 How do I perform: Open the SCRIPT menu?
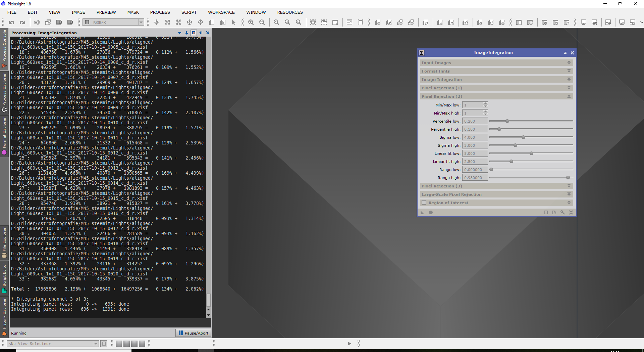coord(189,12)
